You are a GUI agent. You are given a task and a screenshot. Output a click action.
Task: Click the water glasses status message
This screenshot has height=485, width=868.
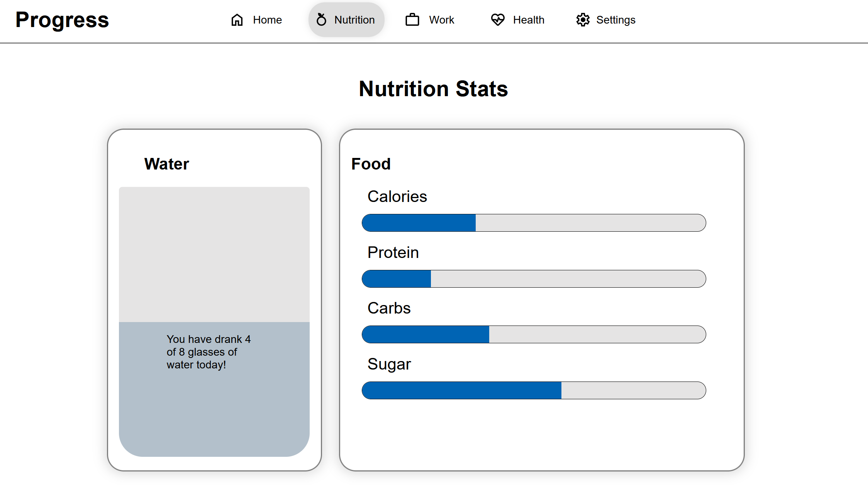[209, 352]
